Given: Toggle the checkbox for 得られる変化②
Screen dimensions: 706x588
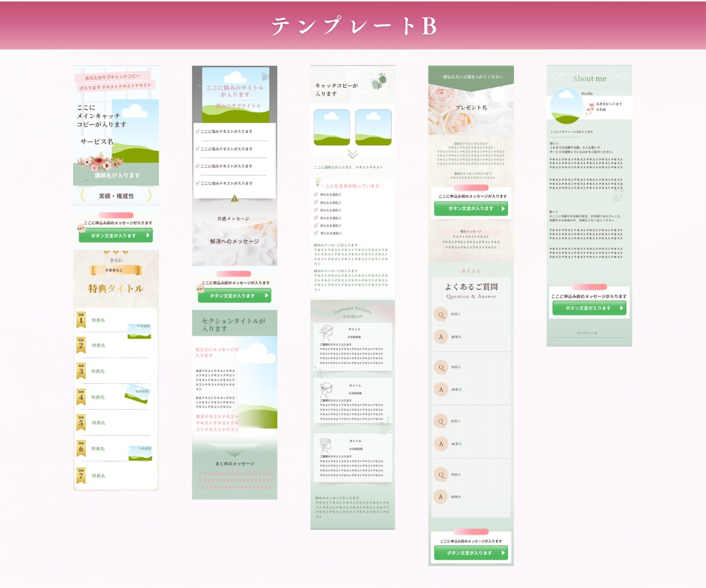Looking at the screenshot, I should click(316, 203).
